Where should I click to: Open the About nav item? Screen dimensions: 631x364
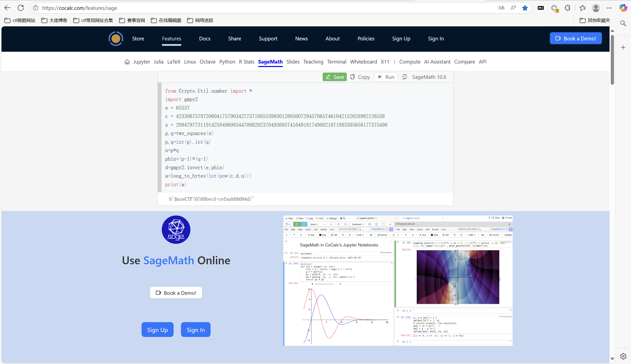click(332, 38)
